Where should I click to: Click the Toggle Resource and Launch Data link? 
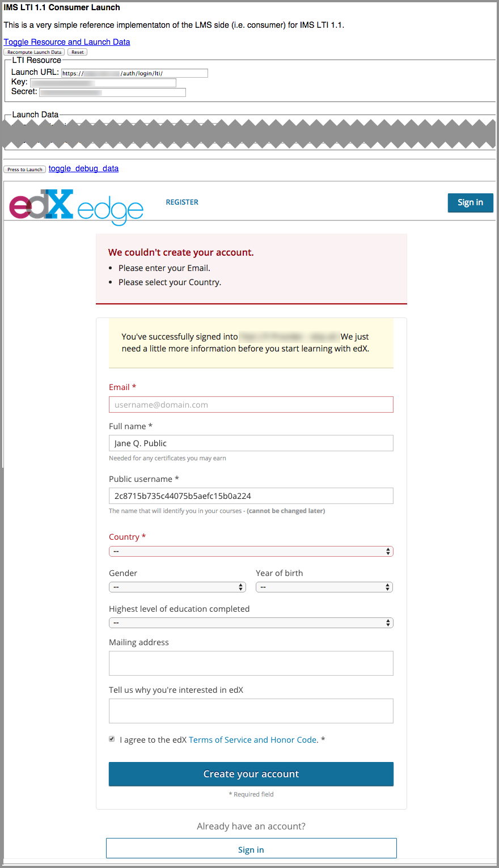tap(66, 42)
